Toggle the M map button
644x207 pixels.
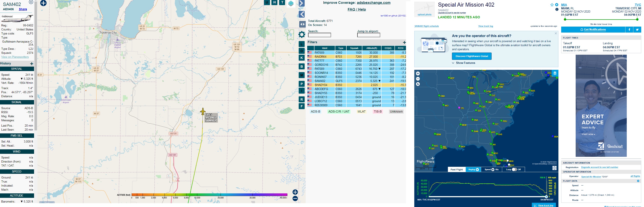point(302,75)
